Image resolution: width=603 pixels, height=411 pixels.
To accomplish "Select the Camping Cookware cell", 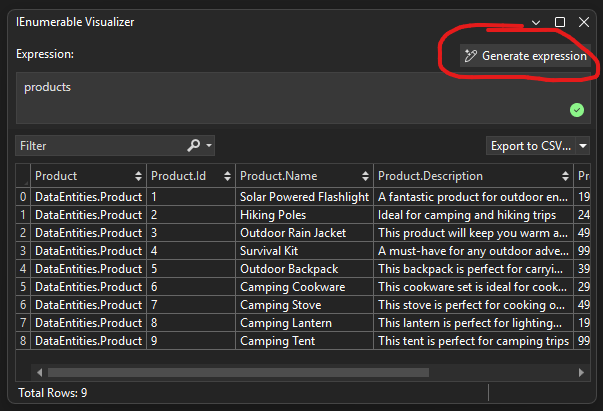I will coord(304,287).
